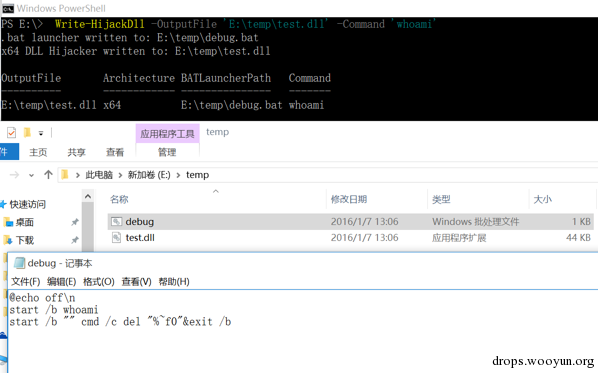Image resolution: width=598 pixels, height=373 pixels.
Task: Click the debug file name
Action: (140, 222)
